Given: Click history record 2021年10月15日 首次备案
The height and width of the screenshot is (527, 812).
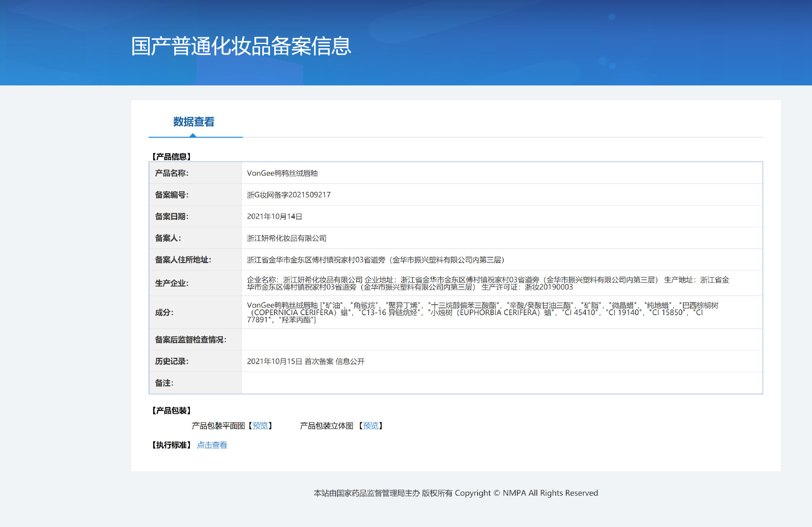Looking at the screenshot, I should click(305, 361).
